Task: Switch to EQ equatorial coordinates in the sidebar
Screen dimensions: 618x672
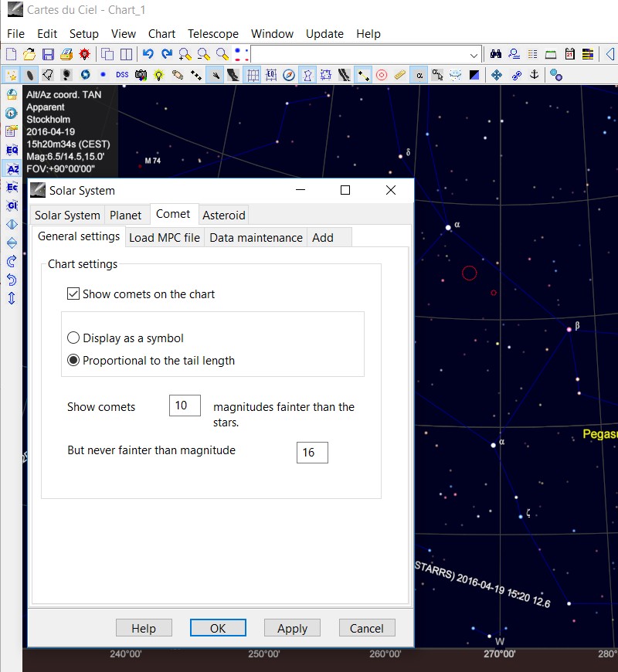Action: [x=12, y=150]
